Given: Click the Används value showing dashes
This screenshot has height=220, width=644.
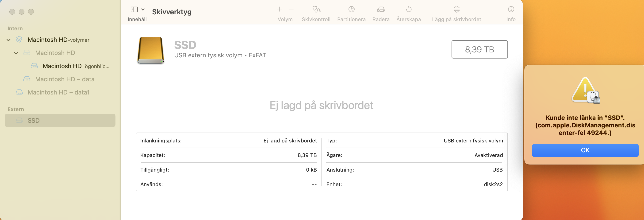Looking at the screenshot, I should click(314, 185).
